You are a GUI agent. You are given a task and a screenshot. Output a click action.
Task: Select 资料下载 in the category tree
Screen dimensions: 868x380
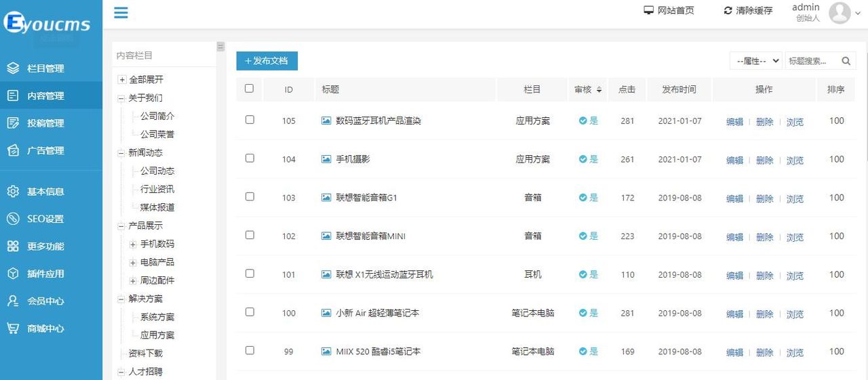146,354
